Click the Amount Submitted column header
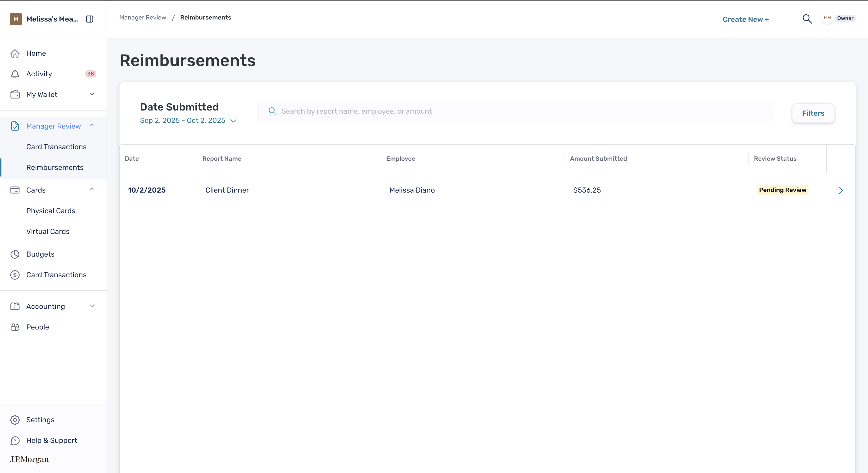 click(x=598, y=158)
